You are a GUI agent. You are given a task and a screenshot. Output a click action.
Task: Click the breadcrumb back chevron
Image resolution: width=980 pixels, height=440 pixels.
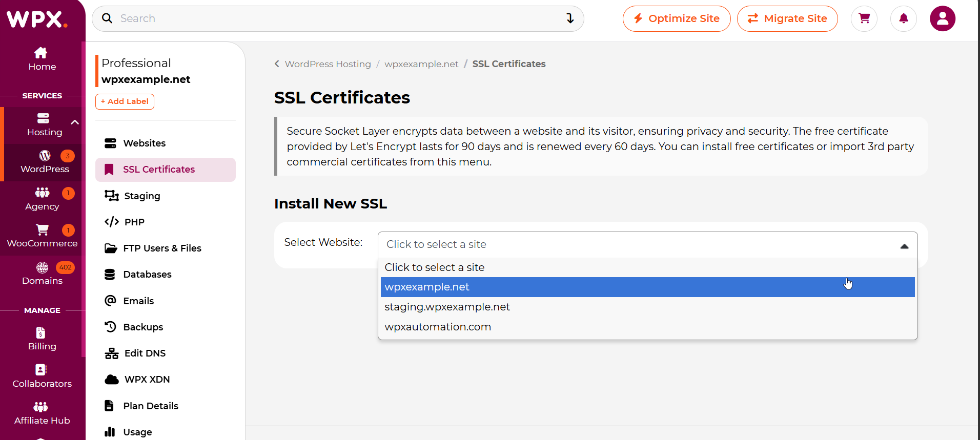point(277,64)
